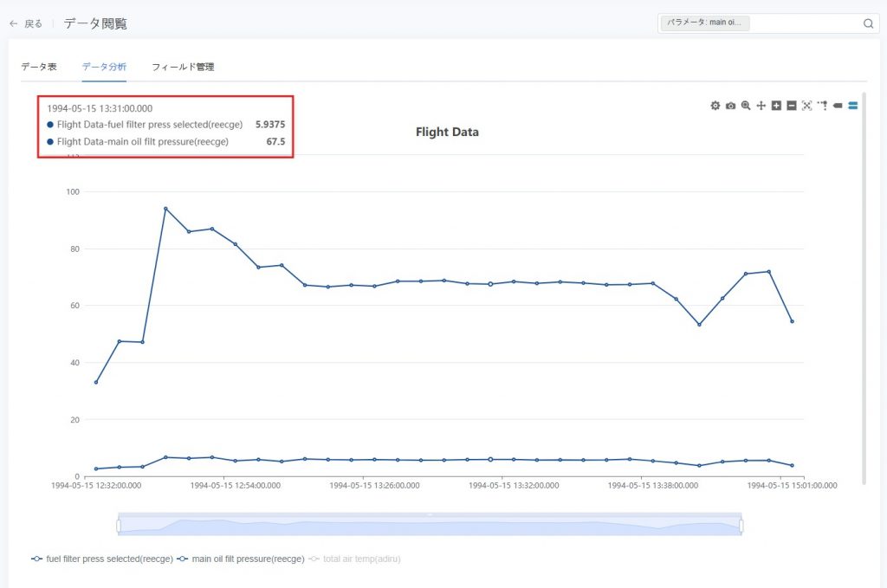Select the magnifier zoom tool
The height and width of the screenshot is (588, 887).
(x=746, y=106)
